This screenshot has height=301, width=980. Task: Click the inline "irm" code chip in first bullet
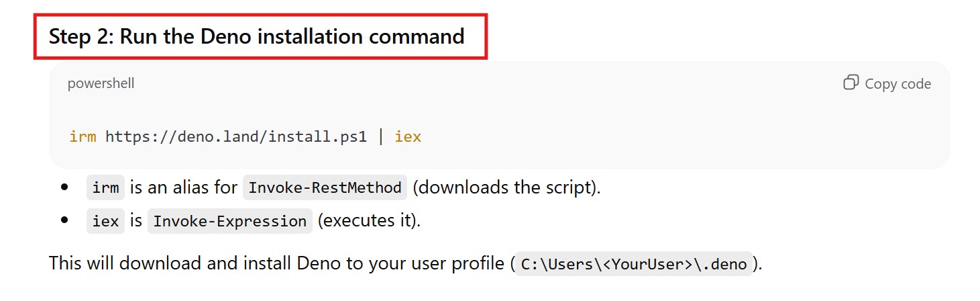(x=105, y=187)
